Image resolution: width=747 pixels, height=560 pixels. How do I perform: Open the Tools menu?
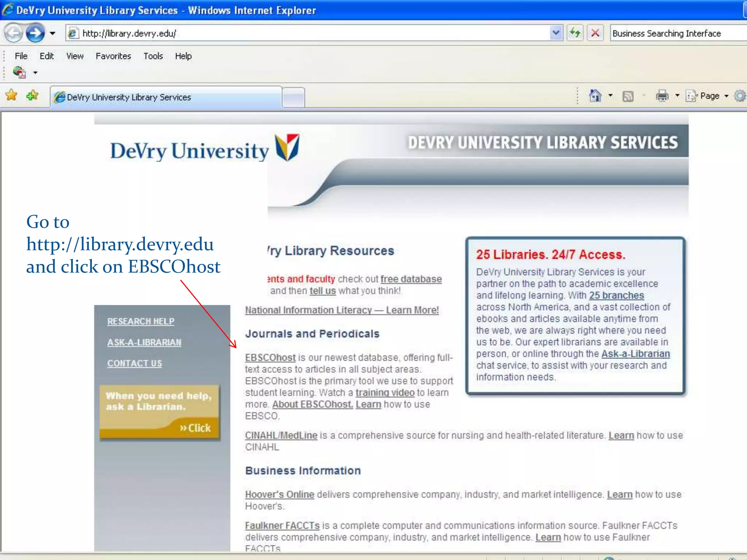(x=153, y=56)
